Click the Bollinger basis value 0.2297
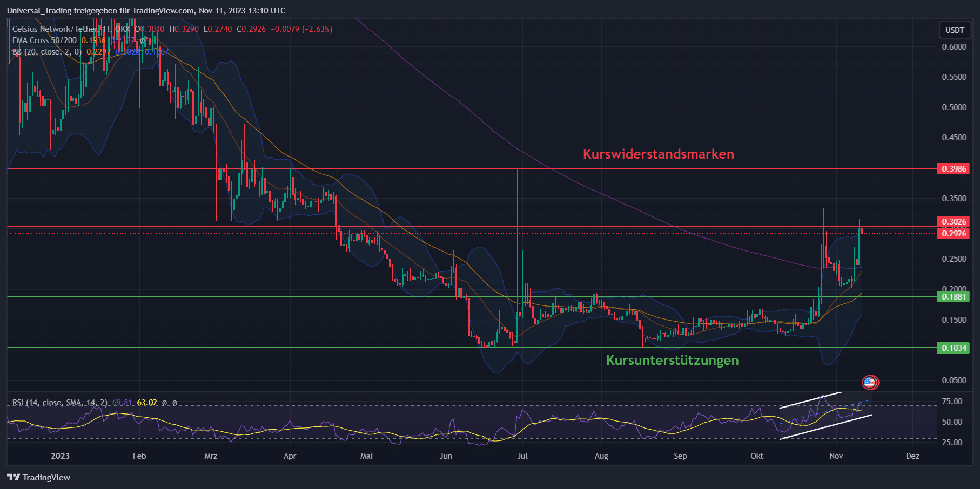The height and width of the screenshot is (489, 980). click(x=98, y=52)
